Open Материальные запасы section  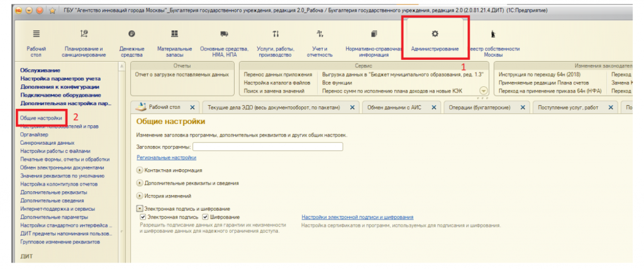pyautogui.click(x=174, y=34)
